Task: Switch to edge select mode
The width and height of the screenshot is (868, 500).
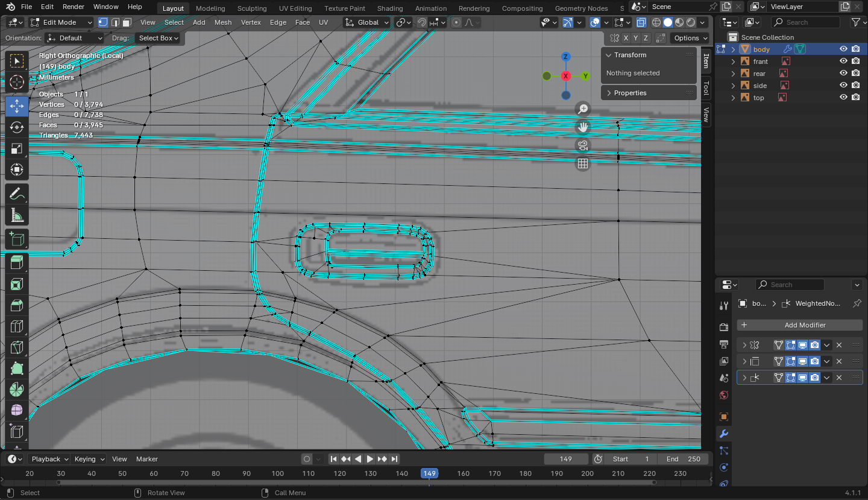Action: pyautogui.click(x=115, y=22)
